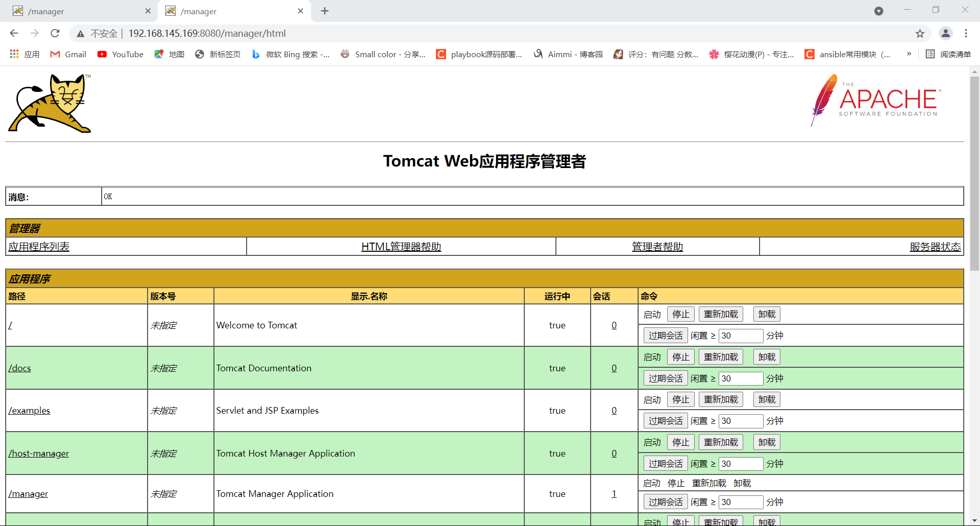Open the 樱花动漫(P) bookmark
Viewport: 980px width, 526px height.
(x=751, y=54)
